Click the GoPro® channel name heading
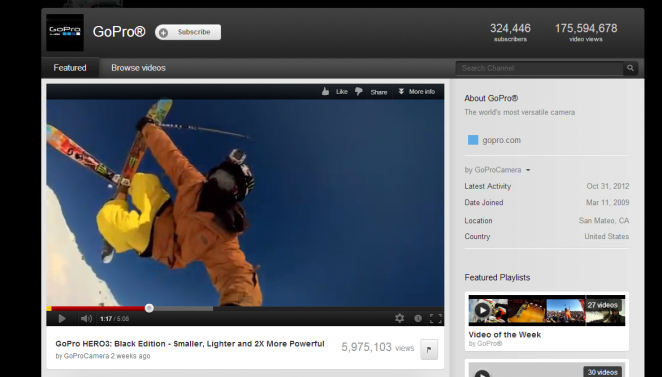This screenshot has width=662, height=377. tap(119, 32)
